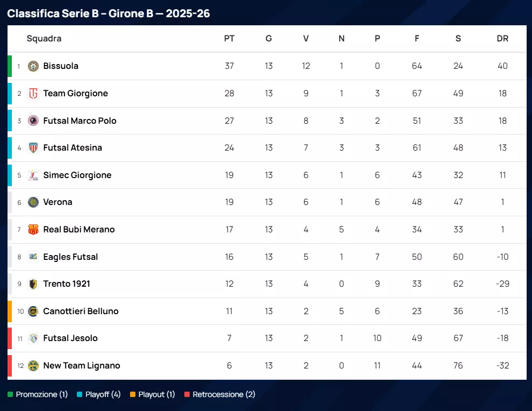The height and width of the screenshot is (411, 532).
Task: Click the Team Giorgione crest icon
Action: pos(33,94)
